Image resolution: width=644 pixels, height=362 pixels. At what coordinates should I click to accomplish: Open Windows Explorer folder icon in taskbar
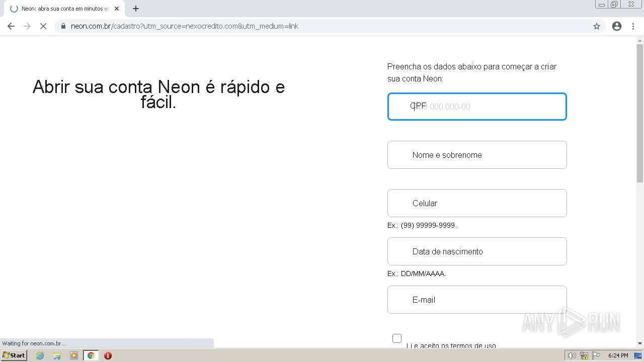57,355
